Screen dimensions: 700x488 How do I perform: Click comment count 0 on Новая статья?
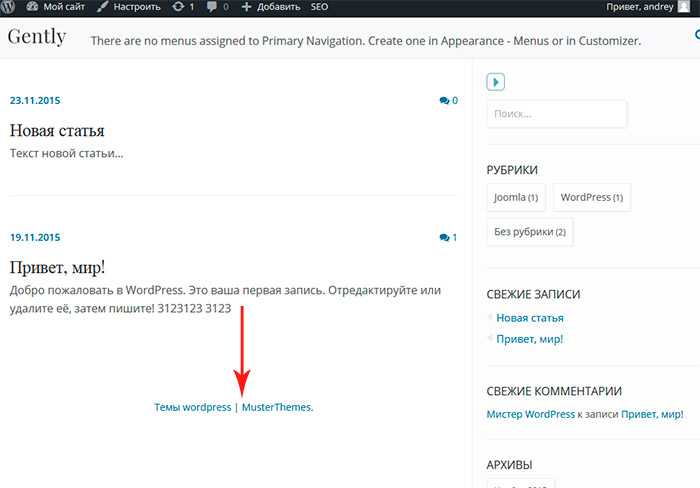tap(449, 100)
